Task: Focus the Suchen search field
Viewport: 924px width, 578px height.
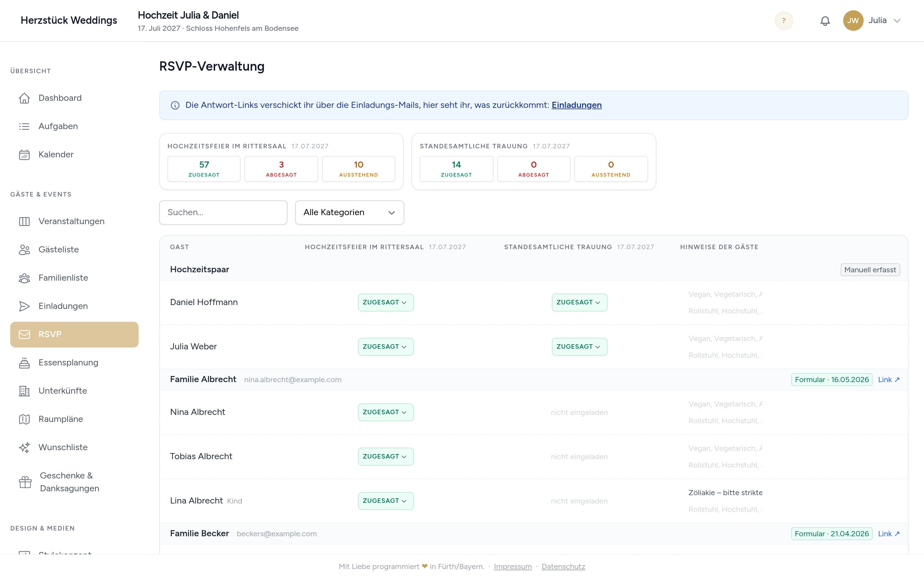Action: (x=223, y=213)
